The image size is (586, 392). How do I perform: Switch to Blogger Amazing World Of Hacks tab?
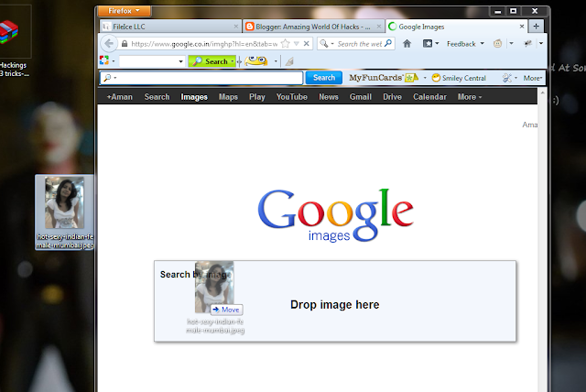point(313,27)
